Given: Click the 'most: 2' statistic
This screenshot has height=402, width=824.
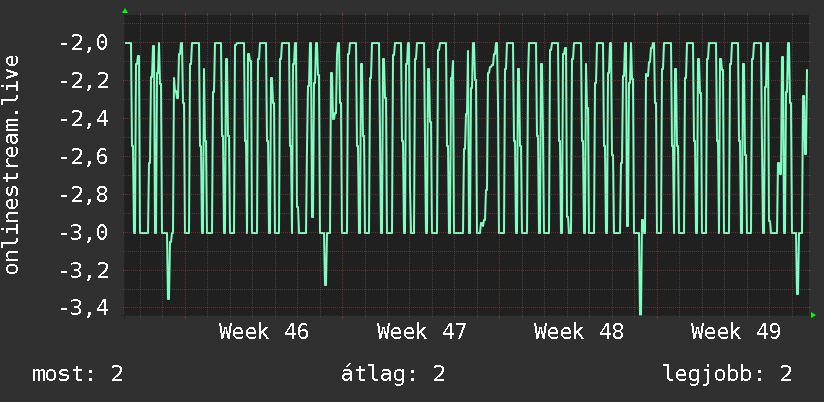Looking at the screenshot, I should pyautogui.click(x=78, y=374).
